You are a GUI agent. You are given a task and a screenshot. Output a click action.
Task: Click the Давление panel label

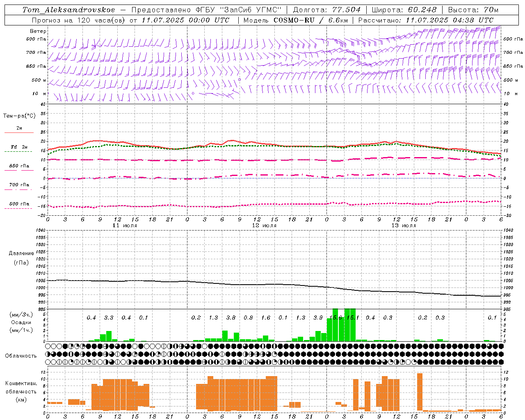(21, 253)
